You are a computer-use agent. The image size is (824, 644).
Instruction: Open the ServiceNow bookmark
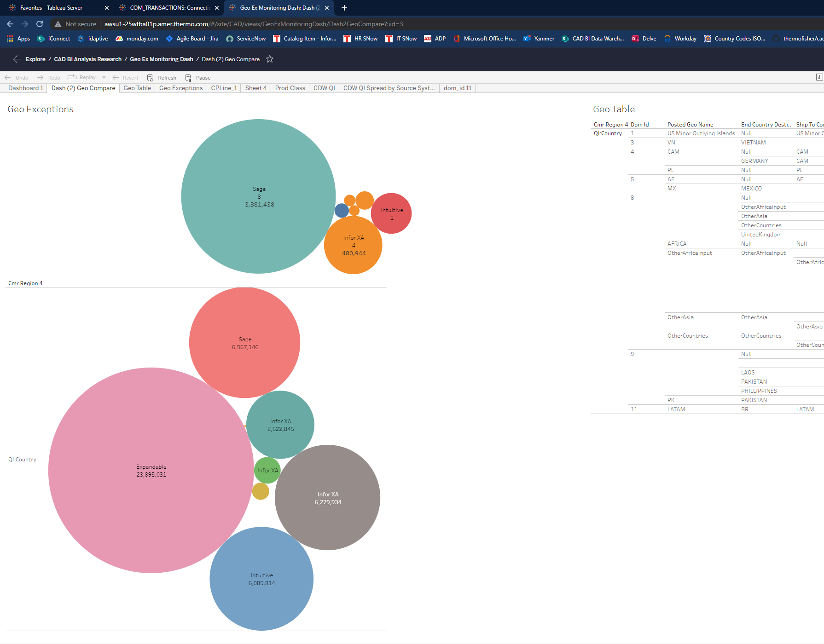tap(246, 39)
